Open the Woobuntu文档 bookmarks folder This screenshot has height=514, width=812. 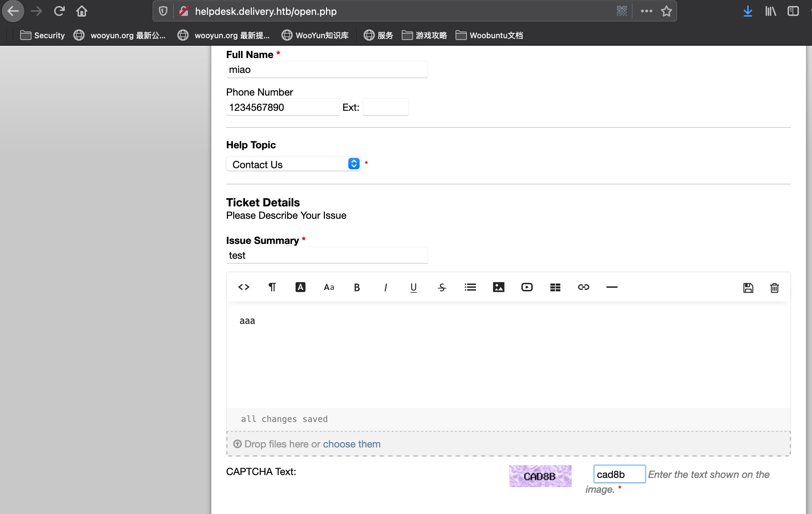pos(490,35)
